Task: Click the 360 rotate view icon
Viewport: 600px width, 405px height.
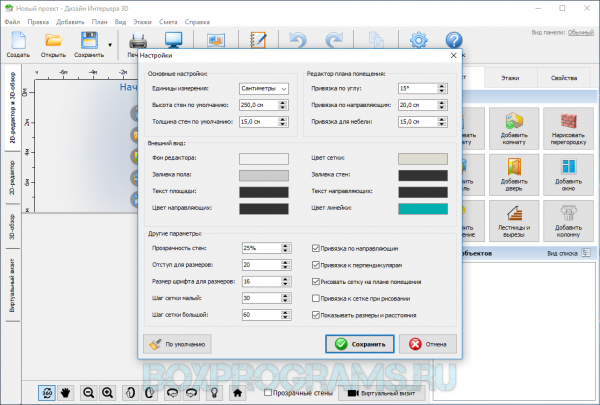Action: tap(47, 393)
